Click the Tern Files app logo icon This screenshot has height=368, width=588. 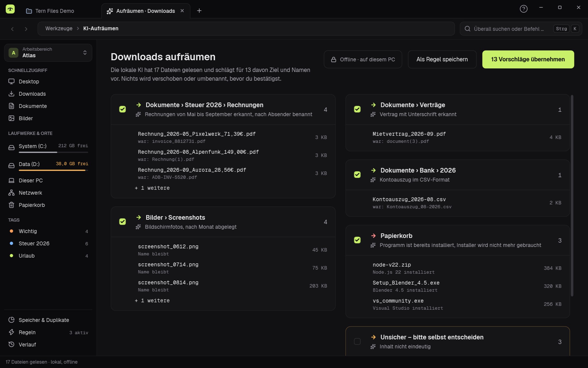click(x=10, y=9)
